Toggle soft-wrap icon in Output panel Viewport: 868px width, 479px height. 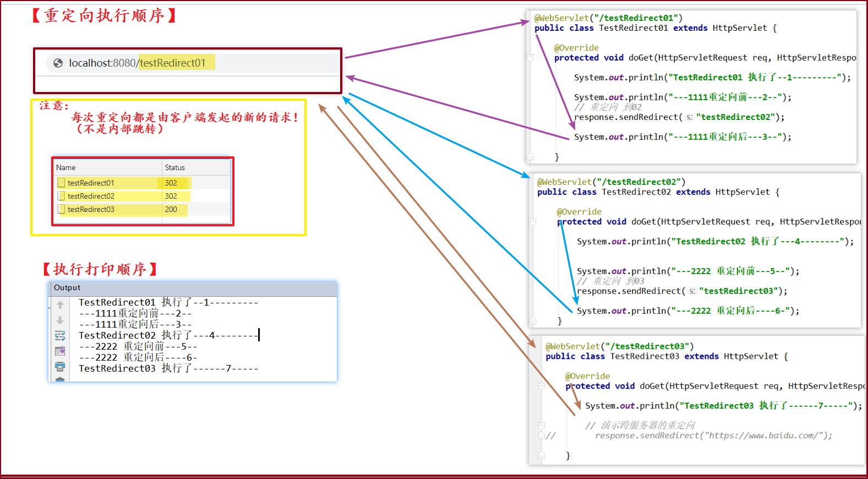point(60,336)
